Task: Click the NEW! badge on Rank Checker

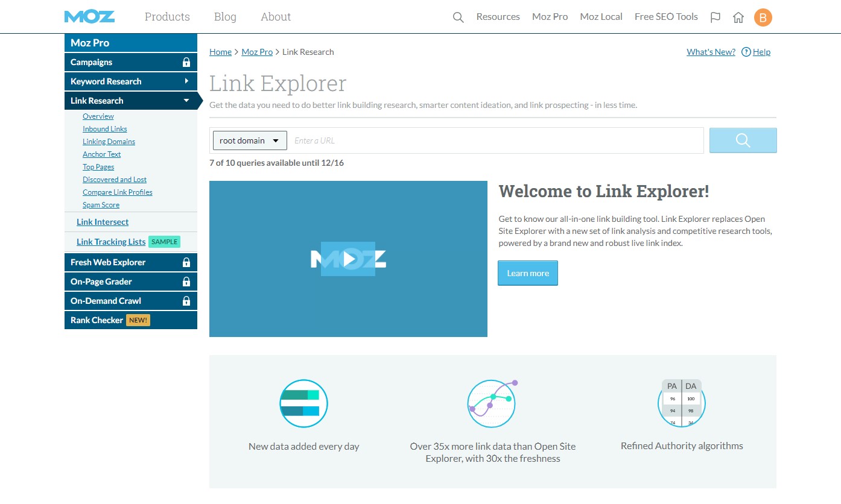Action: click(138, 320)
